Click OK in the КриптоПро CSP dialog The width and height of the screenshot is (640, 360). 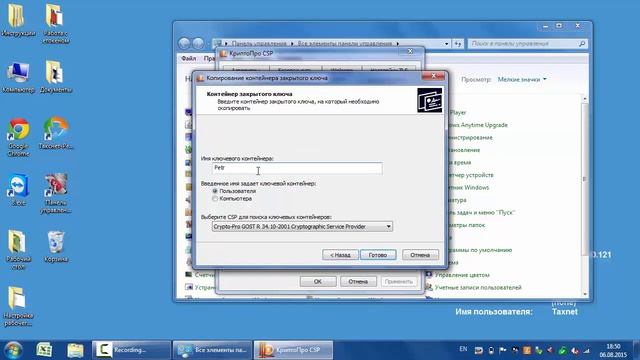point(318,281)
